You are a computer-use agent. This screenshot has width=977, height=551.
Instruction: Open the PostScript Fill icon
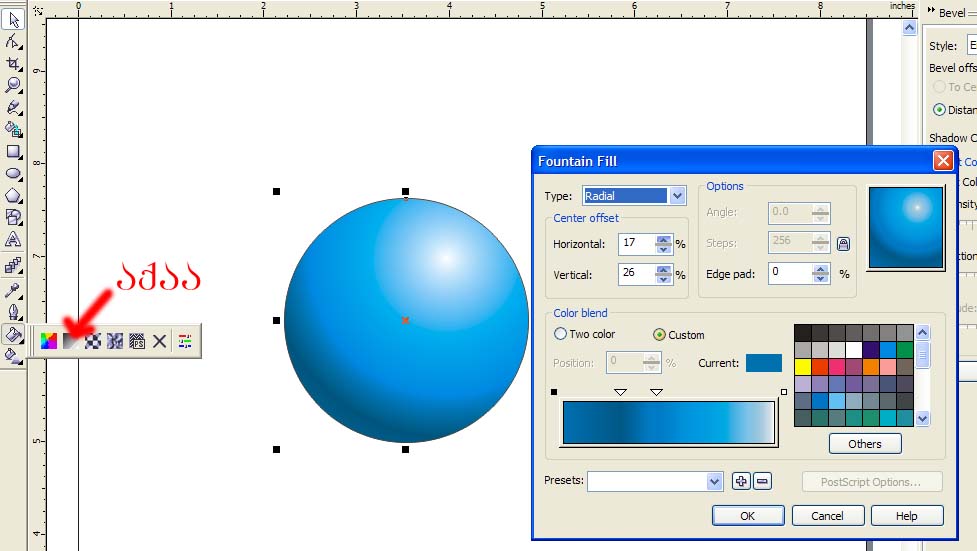tap(137, 341)
